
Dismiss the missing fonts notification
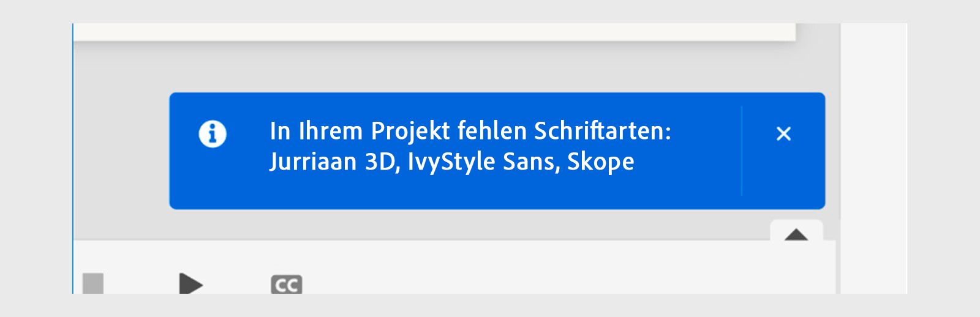click(x=783, y=133)
